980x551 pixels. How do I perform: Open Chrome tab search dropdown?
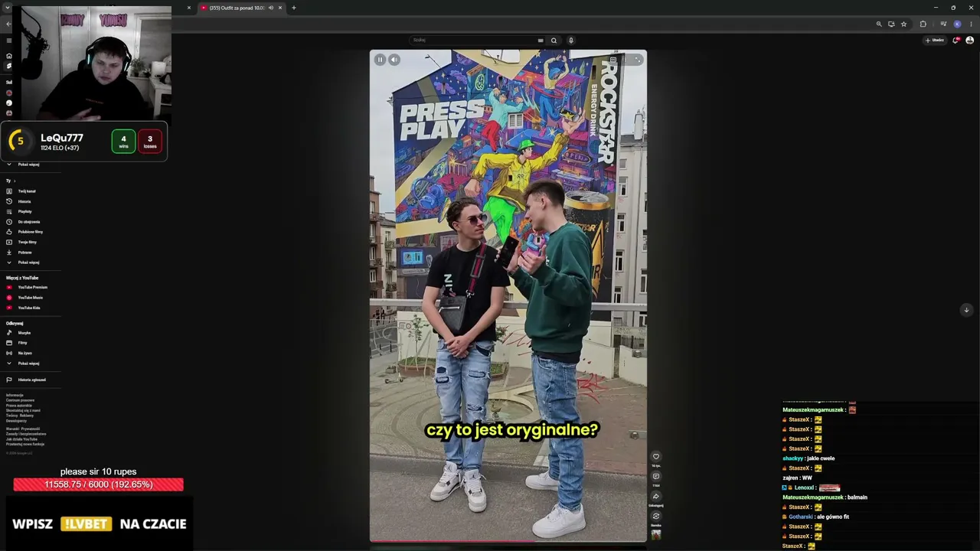pyautogui.click(x=7, y=8)
